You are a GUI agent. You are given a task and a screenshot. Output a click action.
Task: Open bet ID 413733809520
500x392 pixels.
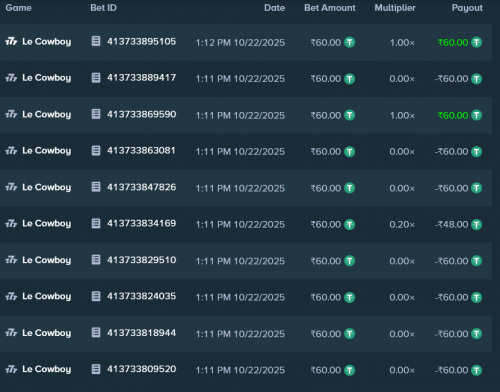(141, 369)
